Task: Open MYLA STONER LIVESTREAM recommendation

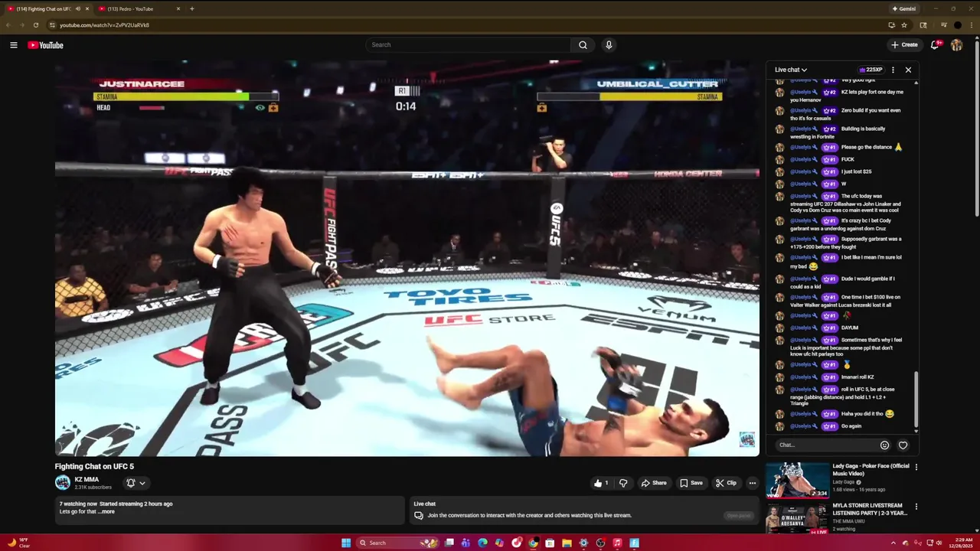Action: [x=869, y=509]
